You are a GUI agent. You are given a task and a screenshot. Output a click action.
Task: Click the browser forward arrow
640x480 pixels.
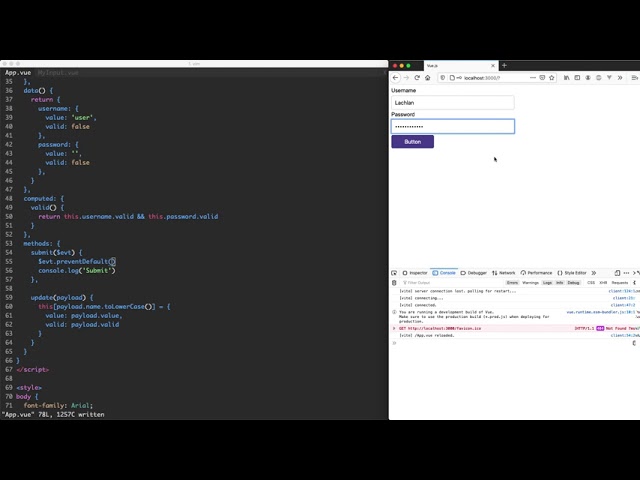406,78
